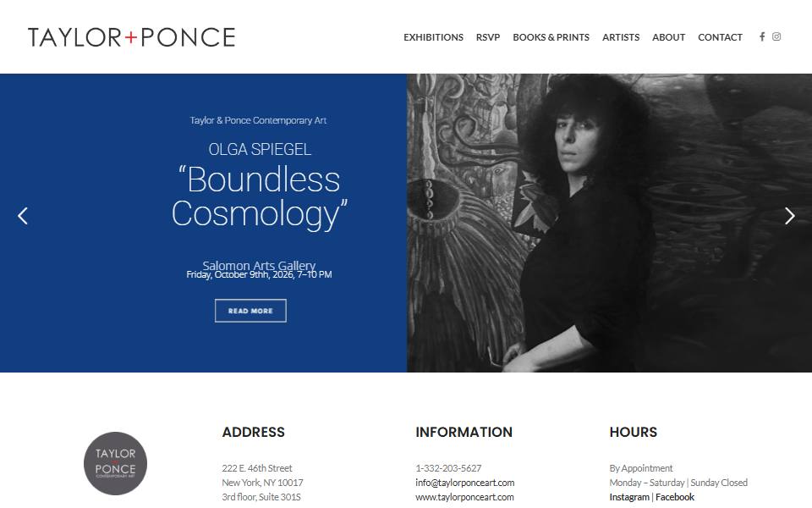Navigate to the About page
812x508 pixels.
668,37
